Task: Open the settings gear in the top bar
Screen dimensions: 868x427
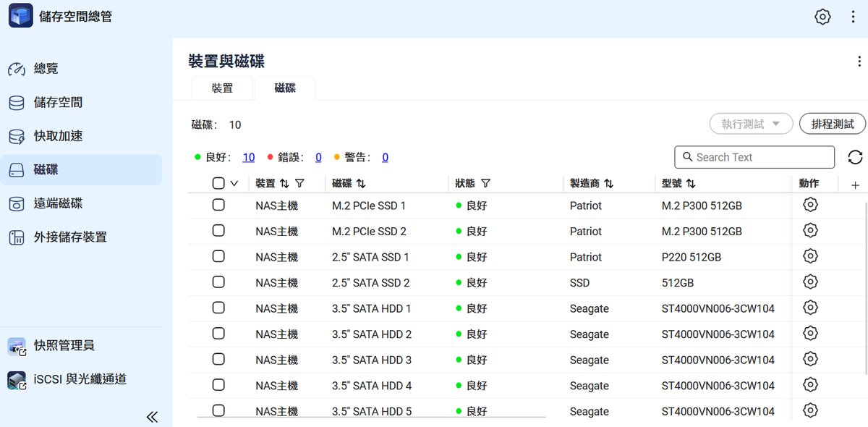Action: click(x=822, y=17)
